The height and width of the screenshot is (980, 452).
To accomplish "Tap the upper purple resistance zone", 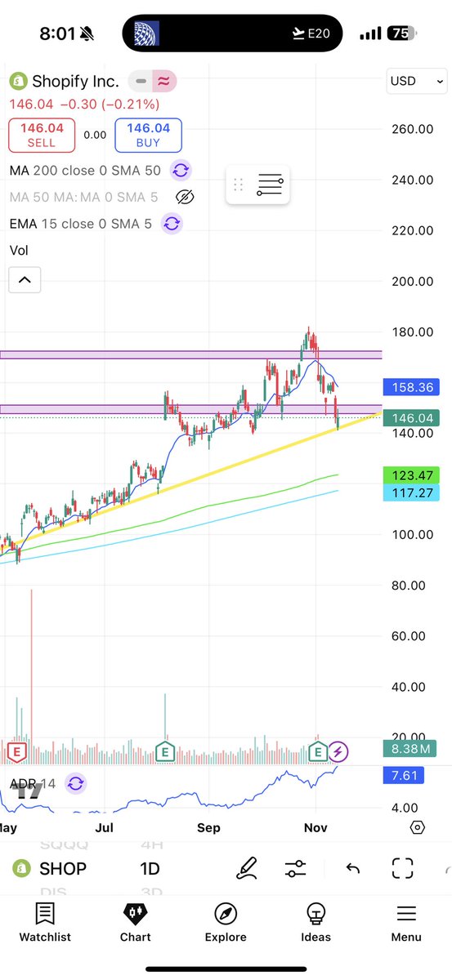I will click(190, 354).
